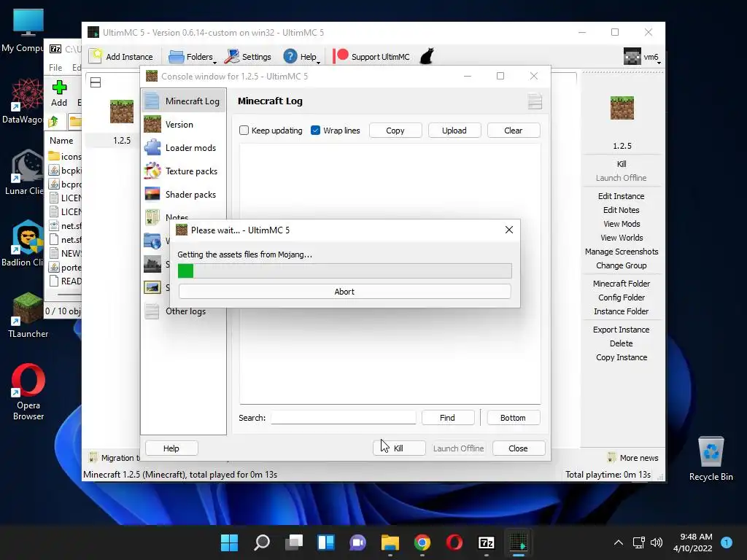Viewport: 747px width, 560px height.
Task: Click More news
Action: (633, 458)
